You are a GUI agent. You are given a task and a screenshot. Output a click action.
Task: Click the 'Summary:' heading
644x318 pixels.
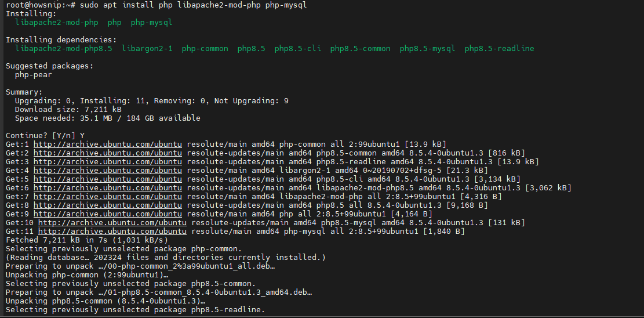24,92
